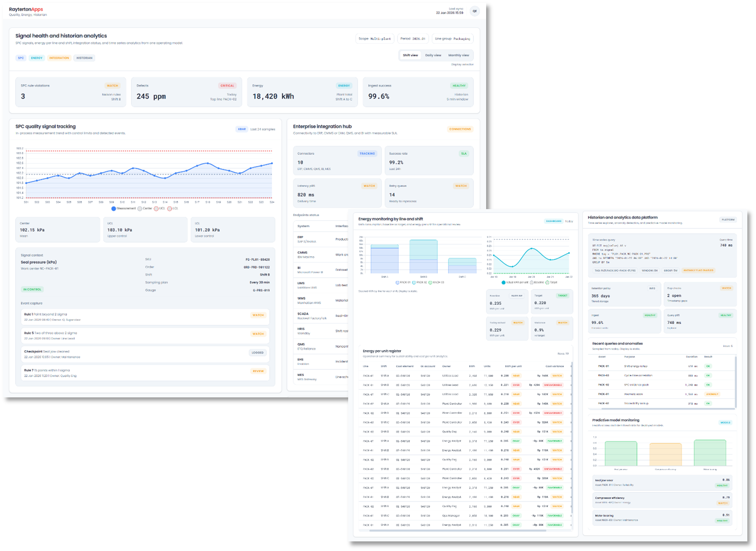Open the Scope Multi-plant selector
Image resolution: width=756 pixels, height=551 pixels.
(x=375, y=38)
